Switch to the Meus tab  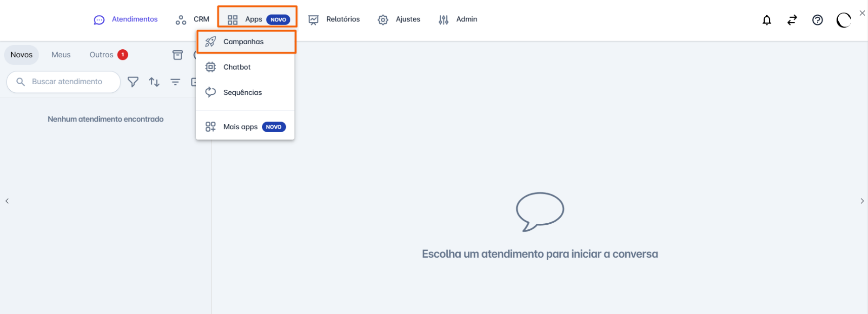(x=61, y=55)
